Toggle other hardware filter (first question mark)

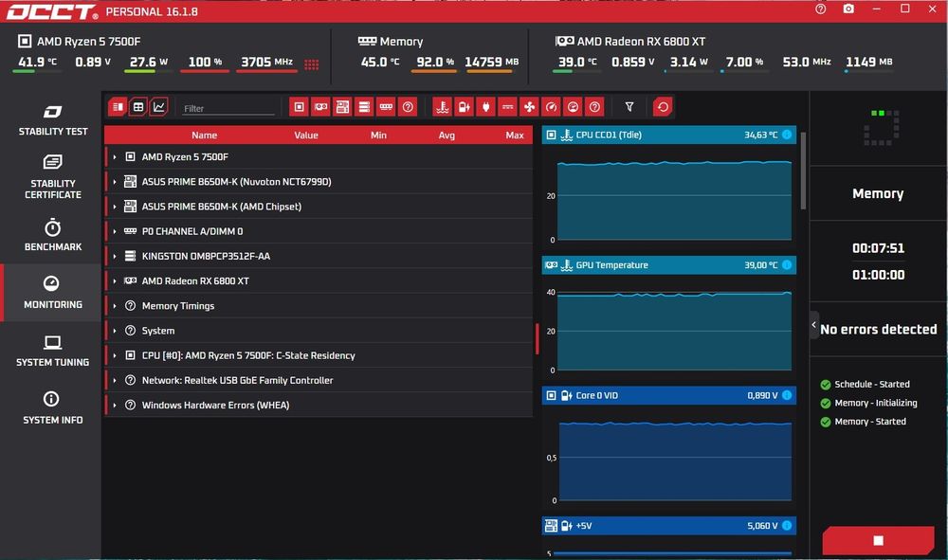pos(408,107)
